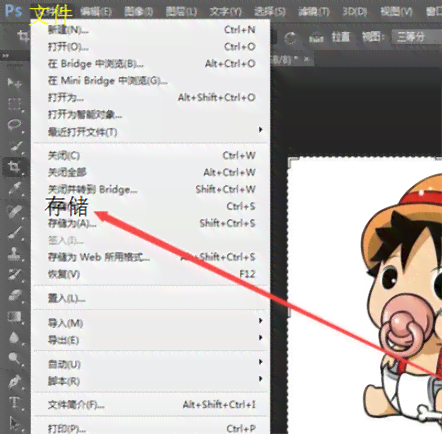The image size is (442, 434).
Task: Select the Path Selection tool
Action: click(x=14, y=423)
